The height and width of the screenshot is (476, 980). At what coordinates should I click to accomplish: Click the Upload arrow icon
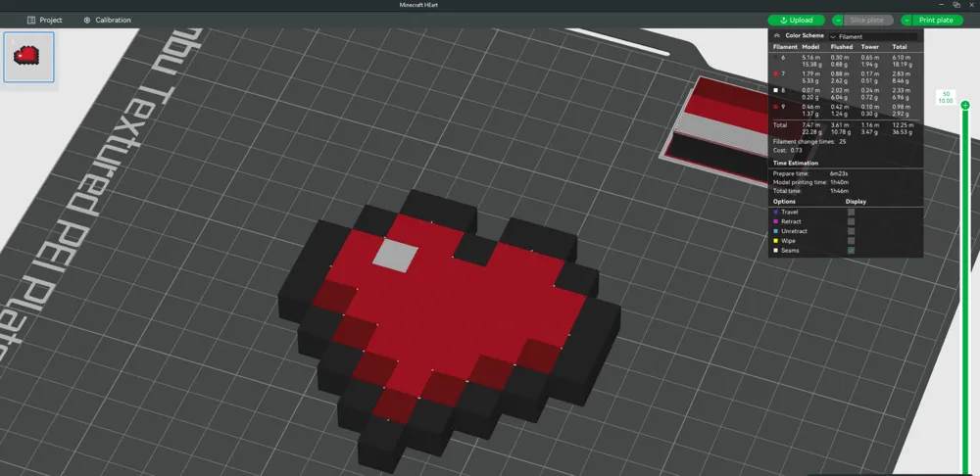pyautogui.click(x=784, y=20)
